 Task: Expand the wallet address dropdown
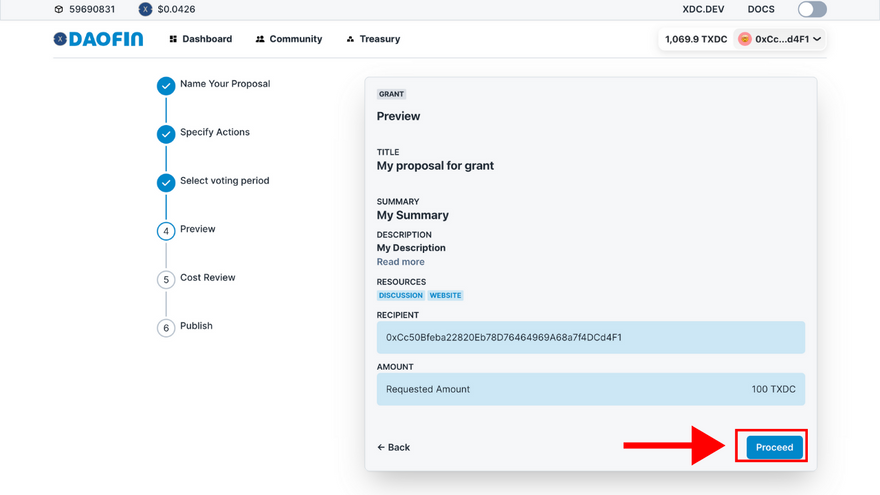(x=817, y=39)
